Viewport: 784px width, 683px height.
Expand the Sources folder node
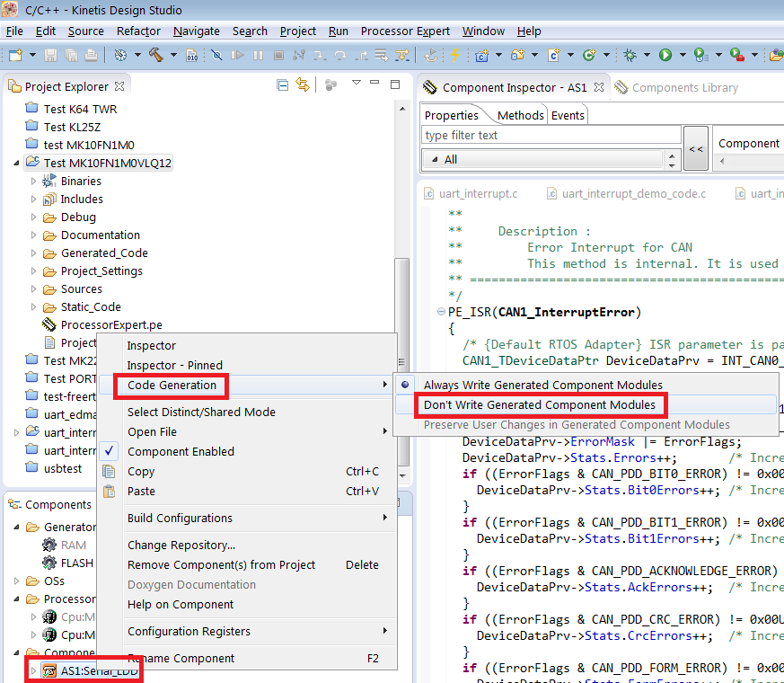[x=33, y=289]
